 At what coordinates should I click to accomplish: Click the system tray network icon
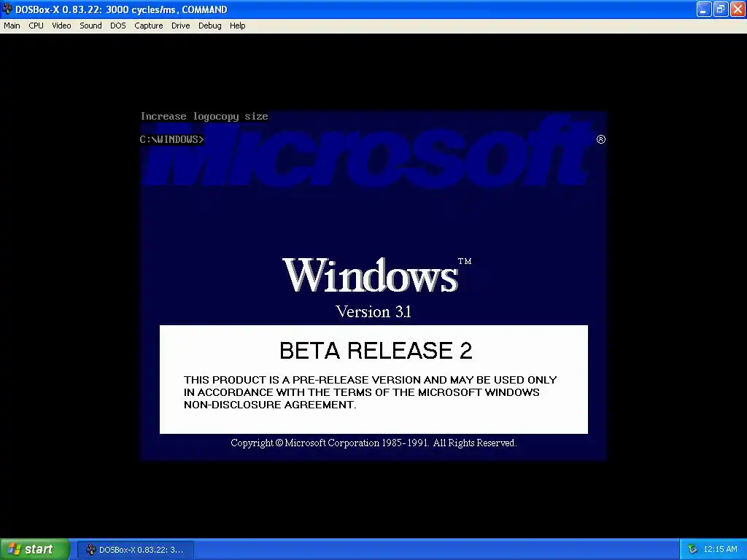(x=692, y=550)
